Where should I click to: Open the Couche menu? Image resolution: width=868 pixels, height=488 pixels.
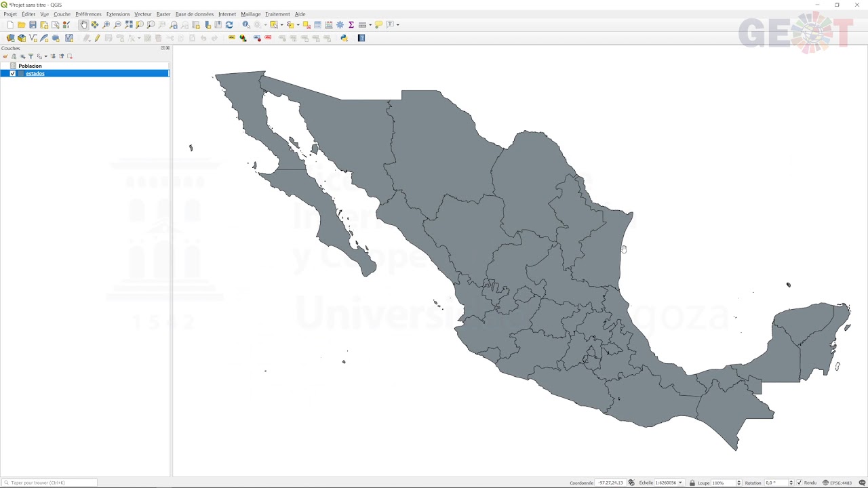[x=62, y=14]
